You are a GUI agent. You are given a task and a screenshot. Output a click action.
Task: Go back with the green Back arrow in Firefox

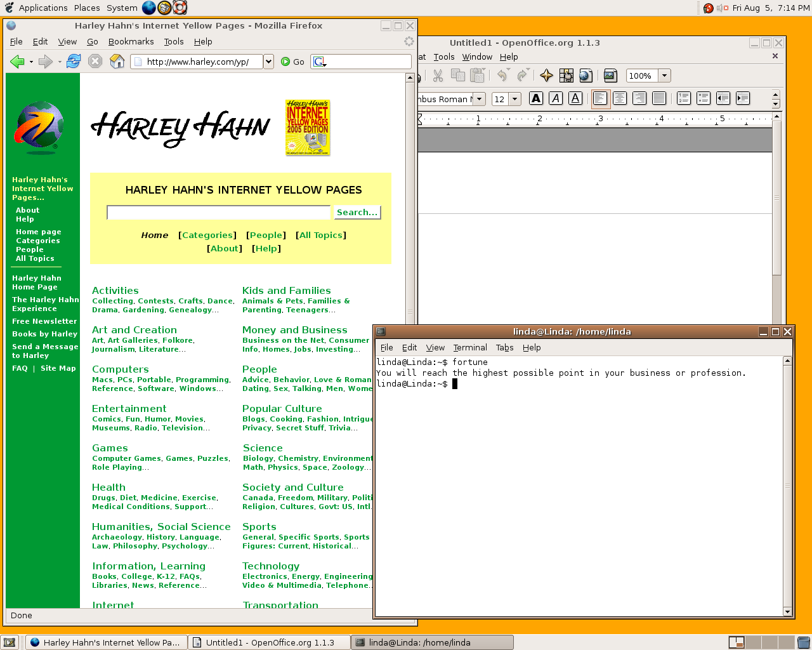(x=17, y=62)
